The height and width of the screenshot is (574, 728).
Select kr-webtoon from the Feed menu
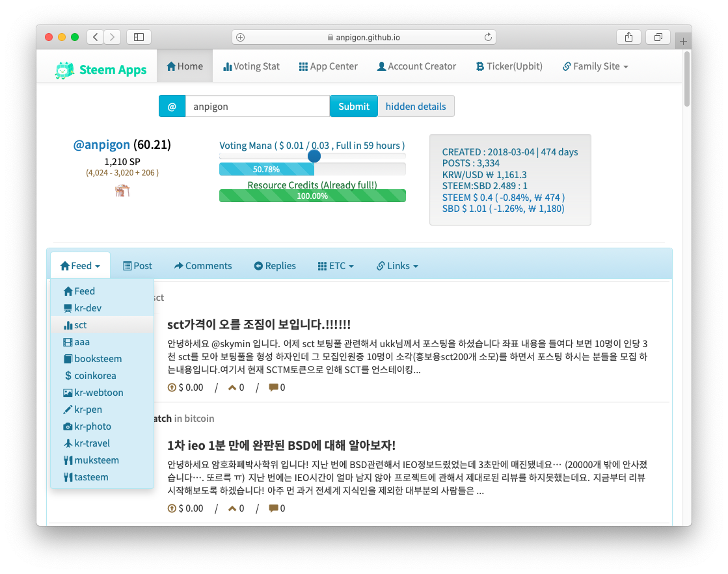coord(98,393)
